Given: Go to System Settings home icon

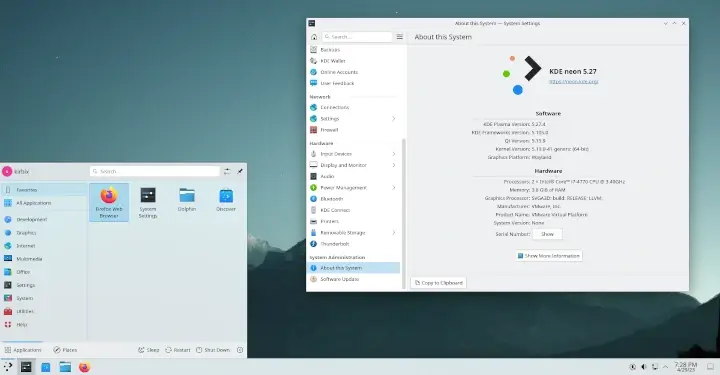Looking at the screenshot, I should (x=314, y=37).
